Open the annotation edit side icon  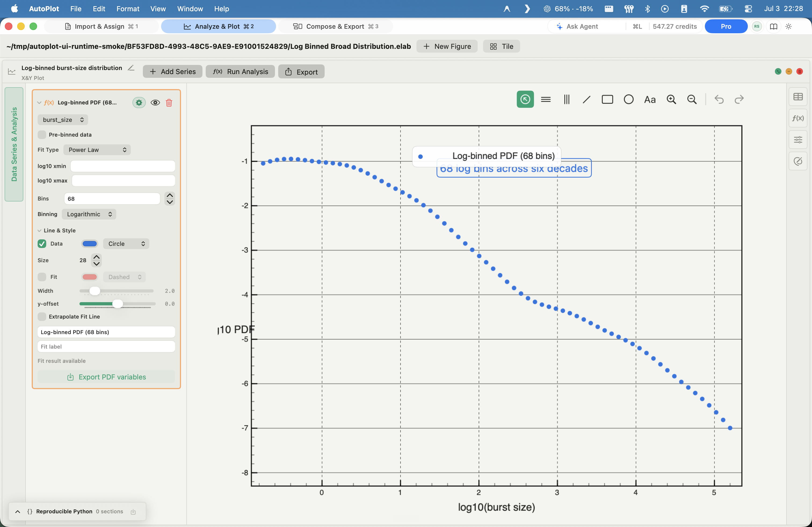coord(798,161)
